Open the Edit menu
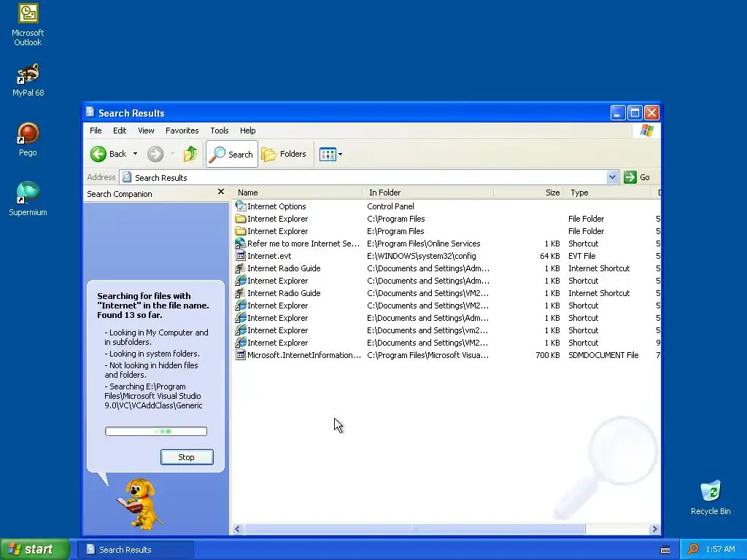 tap(120, 131)
